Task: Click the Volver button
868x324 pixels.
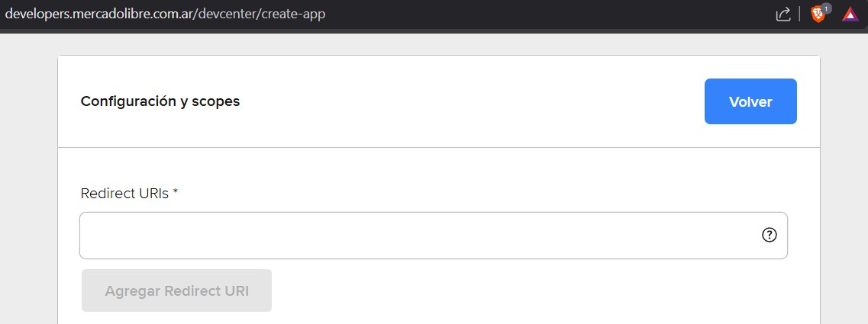Action: pyautogui.click(x=750, y=101)
